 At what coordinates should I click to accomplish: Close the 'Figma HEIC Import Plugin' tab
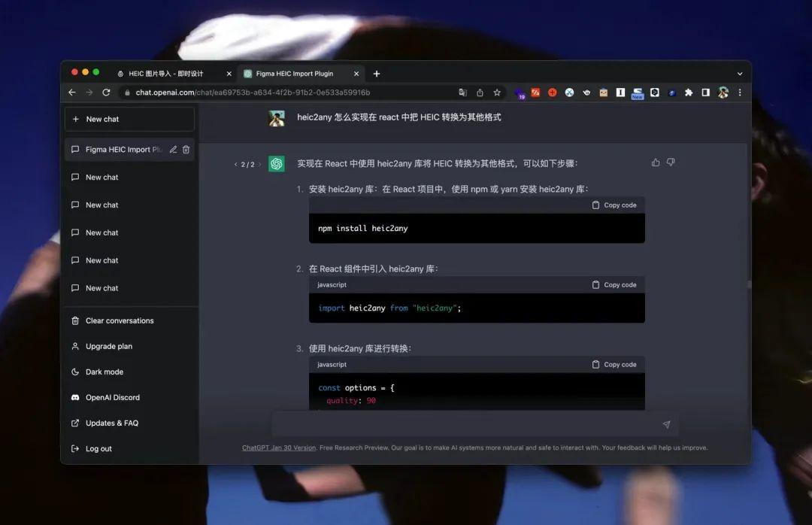[x=356, y=74]
